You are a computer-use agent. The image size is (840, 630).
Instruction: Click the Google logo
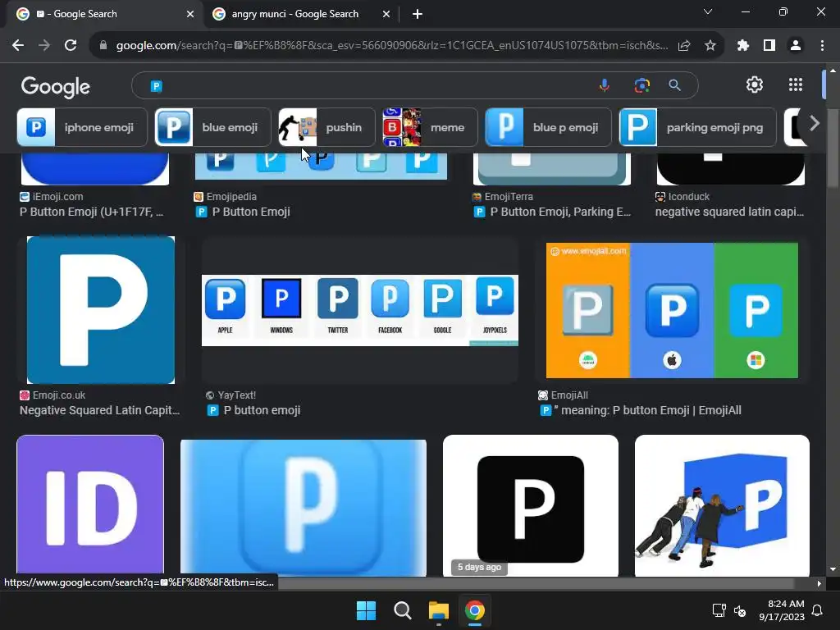click(56, 87)
